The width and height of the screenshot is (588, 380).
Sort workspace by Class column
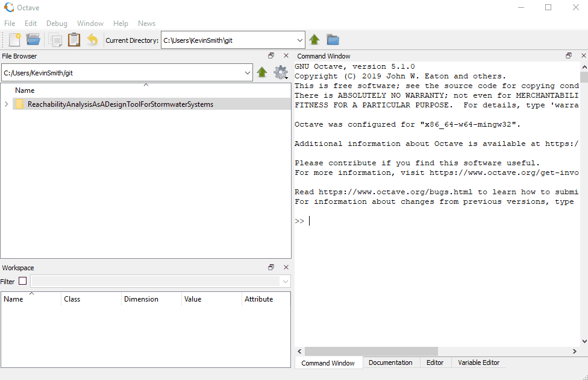pos(91,299)
